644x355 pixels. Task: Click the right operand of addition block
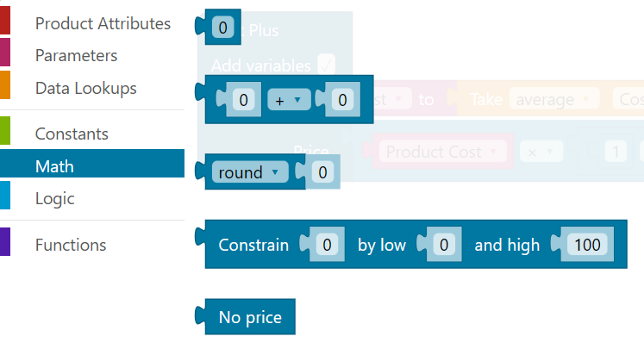[x=342, y=100]
